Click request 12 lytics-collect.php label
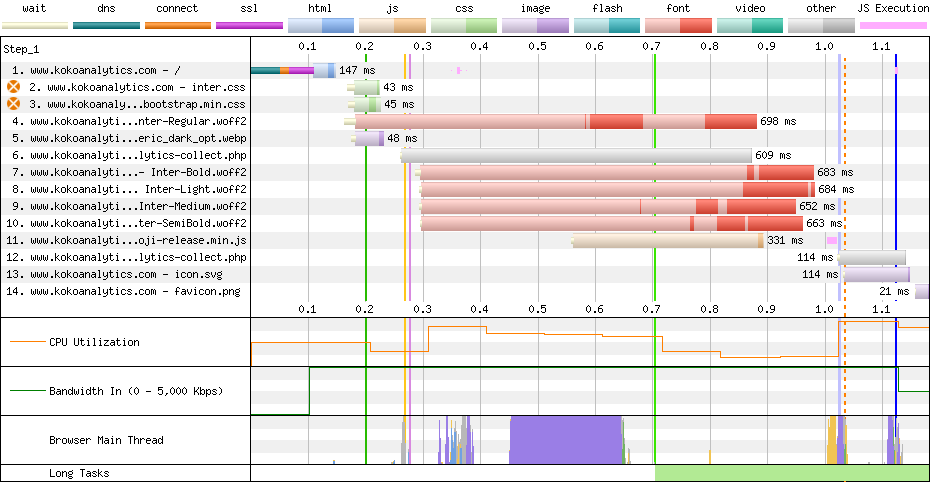The height and width of the screenshot is (482, 930). tap(126, 257)
